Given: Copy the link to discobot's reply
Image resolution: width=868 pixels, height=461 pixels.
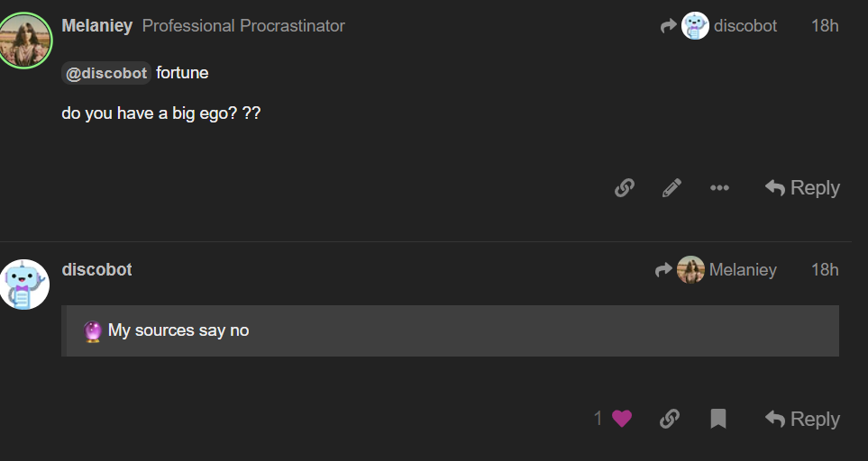Looking at the screenshot, I should point(669,419).
